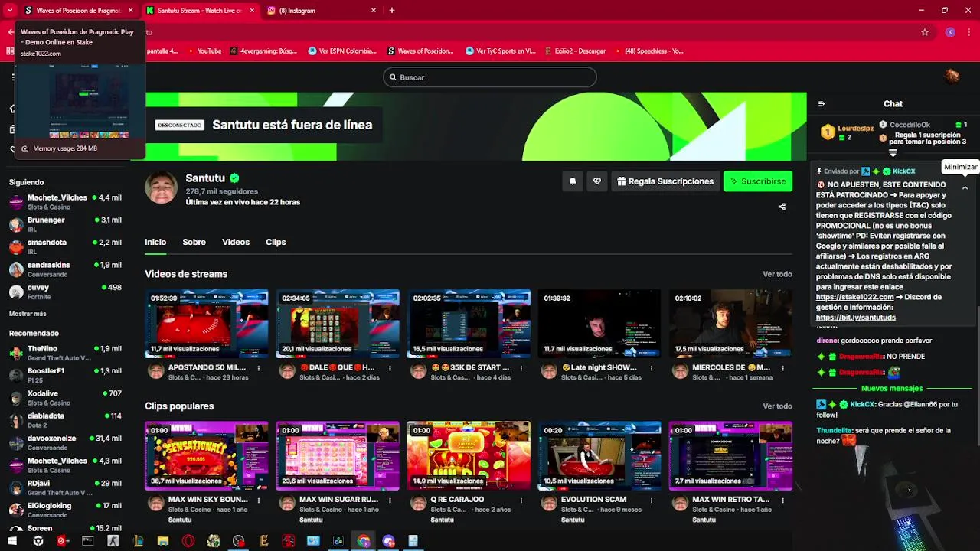Viewport: 980px width, 551px height.
Task: Close the Waves of Poseidon browser tab
Action: point(131,11)
